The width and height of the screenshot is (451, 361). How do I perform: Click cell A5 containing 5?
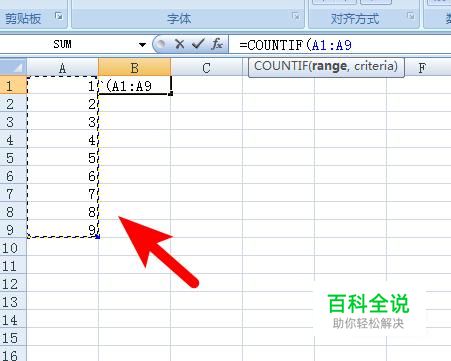coord(63,157)
